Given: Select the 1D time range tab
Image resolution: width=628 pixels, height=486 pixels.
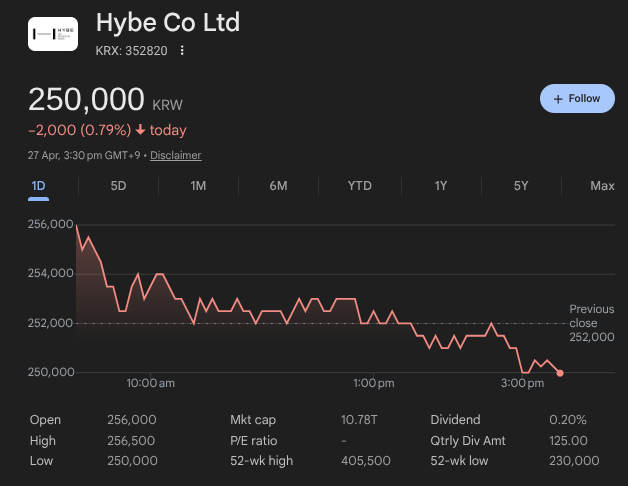Looking at the screenshot, I should click(38, 186).
